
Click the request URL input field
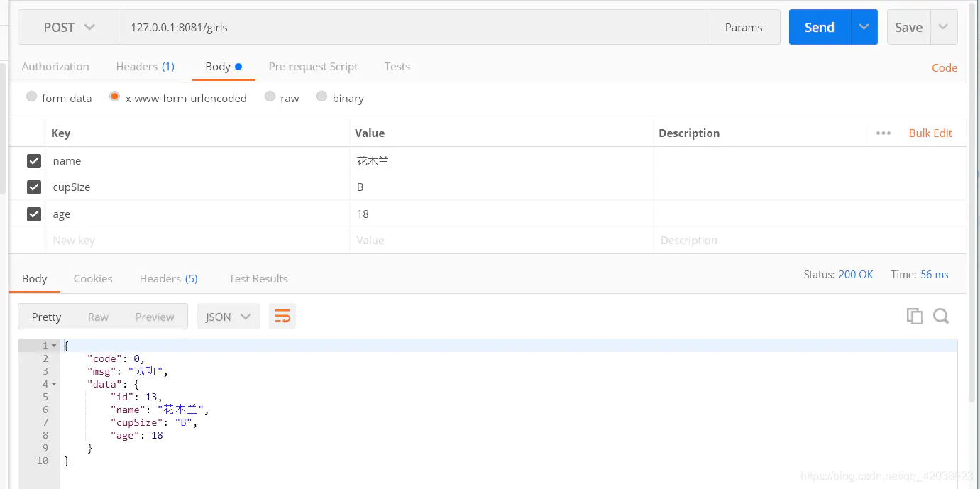[414, 27]
